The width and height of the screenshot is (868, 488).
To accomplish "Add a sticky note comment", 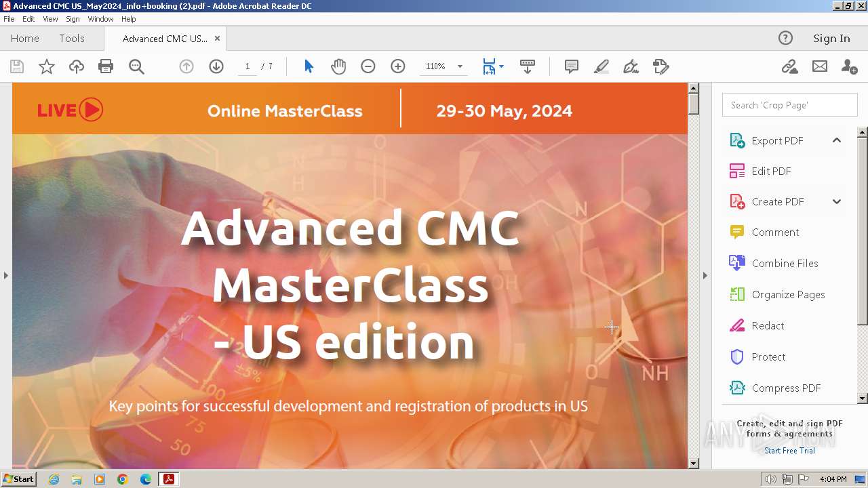I will (x=572, y=66).
